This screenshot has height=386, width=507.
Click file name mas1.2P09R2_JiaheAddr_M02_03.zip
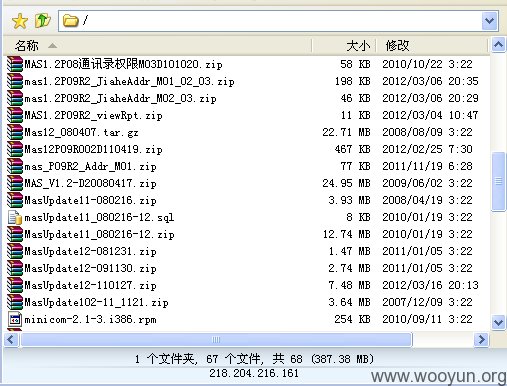[120, 98]
